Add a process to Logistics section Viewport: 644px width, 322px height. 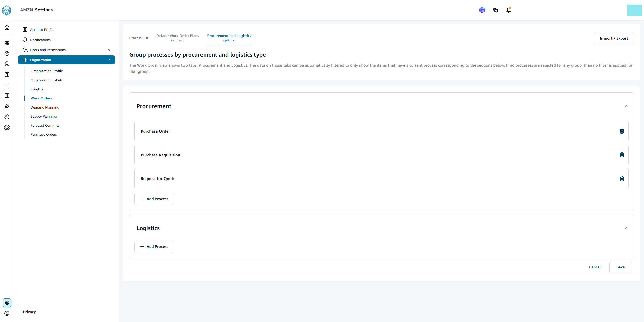pos(154,246)
